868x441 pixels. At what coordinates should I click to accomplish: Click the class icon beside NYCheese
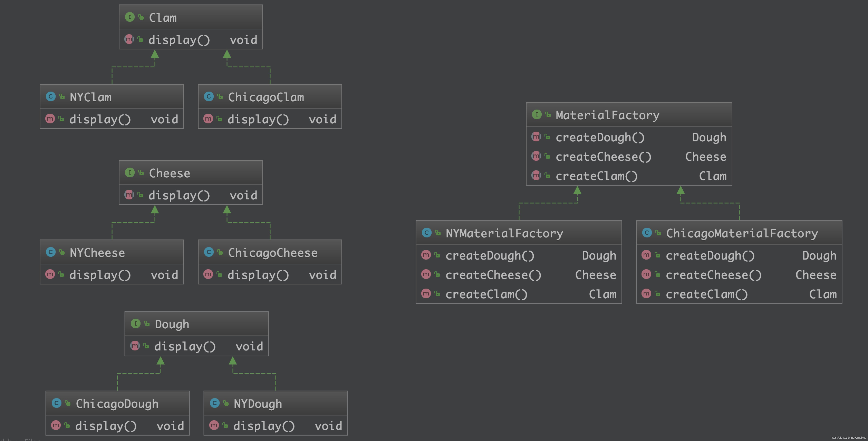coord(51,252)
